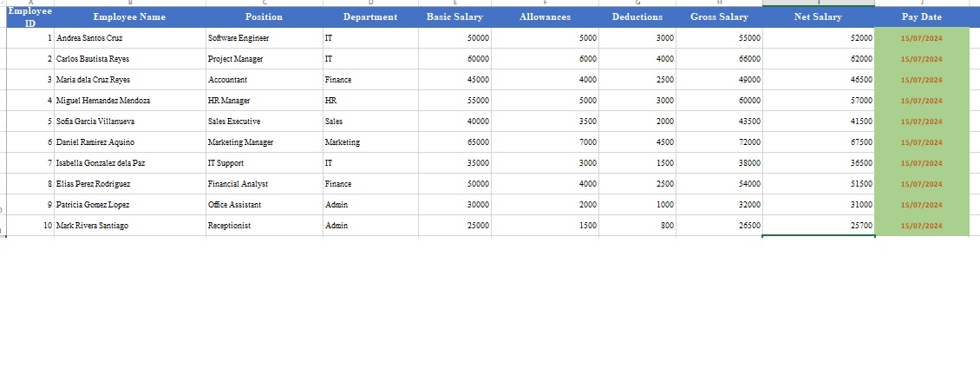Click the Marketing Manager position cell
The width and height of the screenshot is (980, 375).
(x=263, y=142)
